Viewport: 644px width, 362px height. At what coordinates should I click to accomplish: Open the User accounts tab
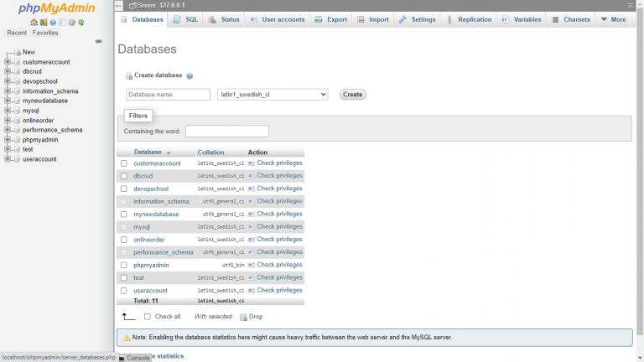click(278, 20)
